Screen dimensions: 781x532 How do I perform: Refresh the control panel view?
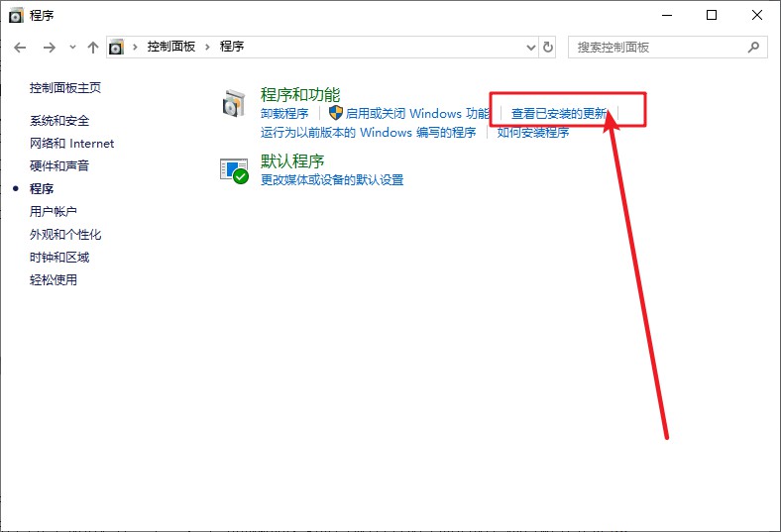pyautogui.click(x=548, y=47)
